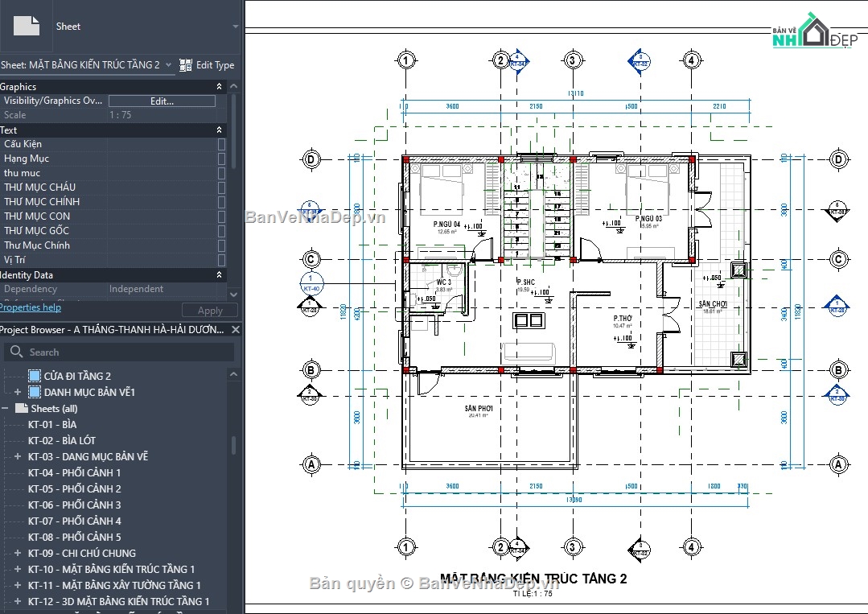Click the CỬA ĐI TẦNG 2 schedule icon
The width and height of the screenshot is (868, 614).
point(35,376)
